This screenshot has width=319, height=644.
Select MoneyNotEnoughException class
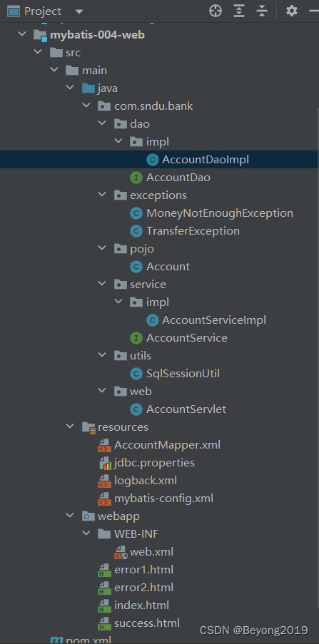coord(220,213)
